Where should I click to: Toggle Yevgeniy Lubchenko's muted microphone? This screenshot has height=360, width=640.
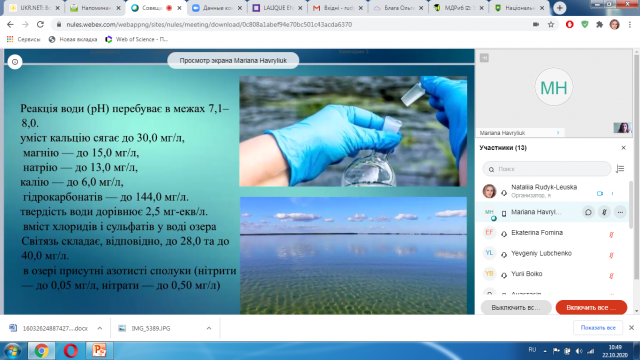[611, 255]
